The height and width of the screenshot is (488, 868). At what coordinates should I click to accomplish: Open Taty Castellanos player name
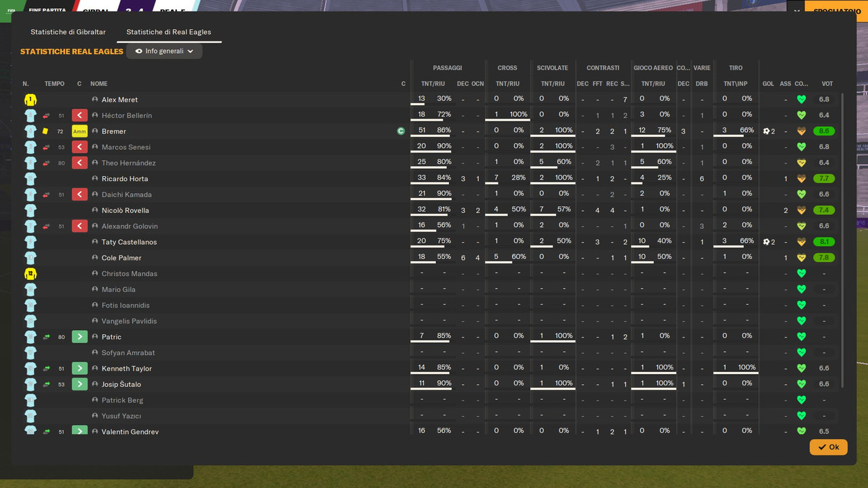pyautogui.click(x=129, y=242)
